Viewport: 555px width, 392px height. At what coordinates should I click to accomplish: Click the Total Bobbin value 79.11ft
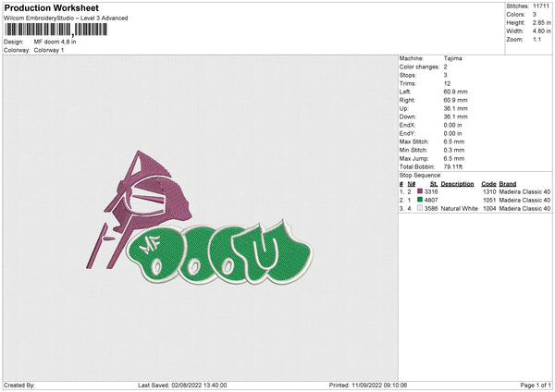[453, 167]
